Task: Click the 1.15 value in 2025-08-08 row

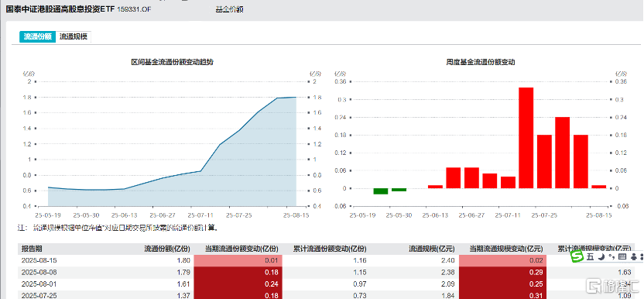Action: 359,272
